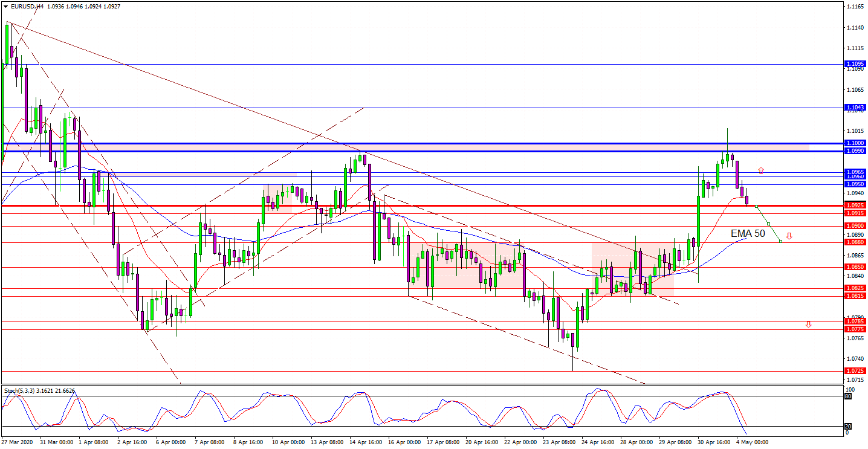
Task: Click the 29 Apr 08:00 time label
Action: (x=675, y=442)
